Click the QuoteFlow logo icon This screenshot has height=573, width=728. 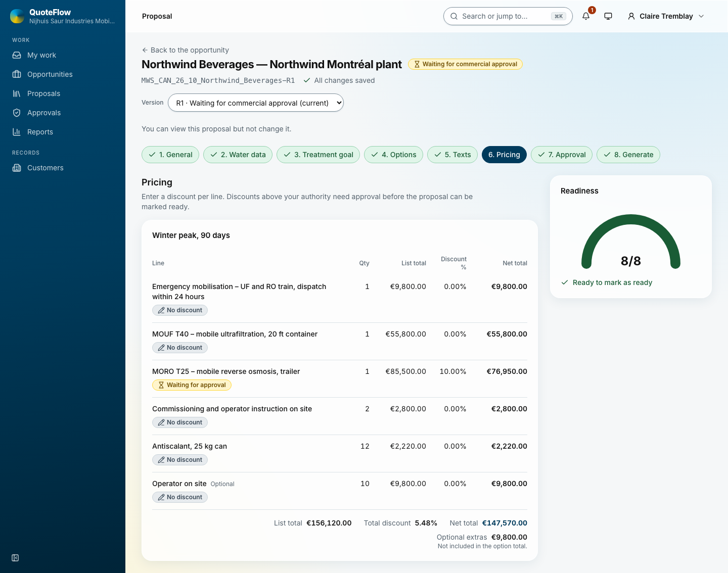point(17,16)
